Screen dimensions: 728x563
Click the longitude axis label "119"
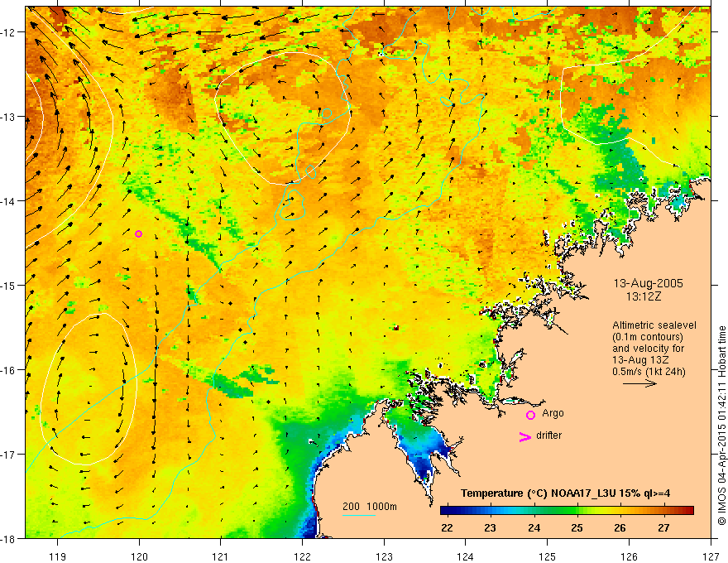(58, 556)
